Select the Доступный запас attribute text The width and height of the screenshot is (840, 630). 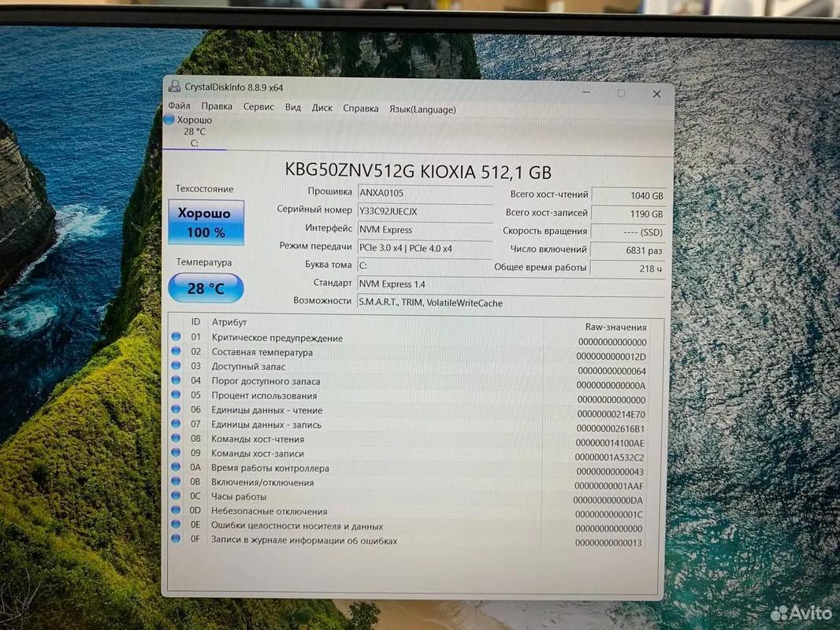(x=248, y=367)
